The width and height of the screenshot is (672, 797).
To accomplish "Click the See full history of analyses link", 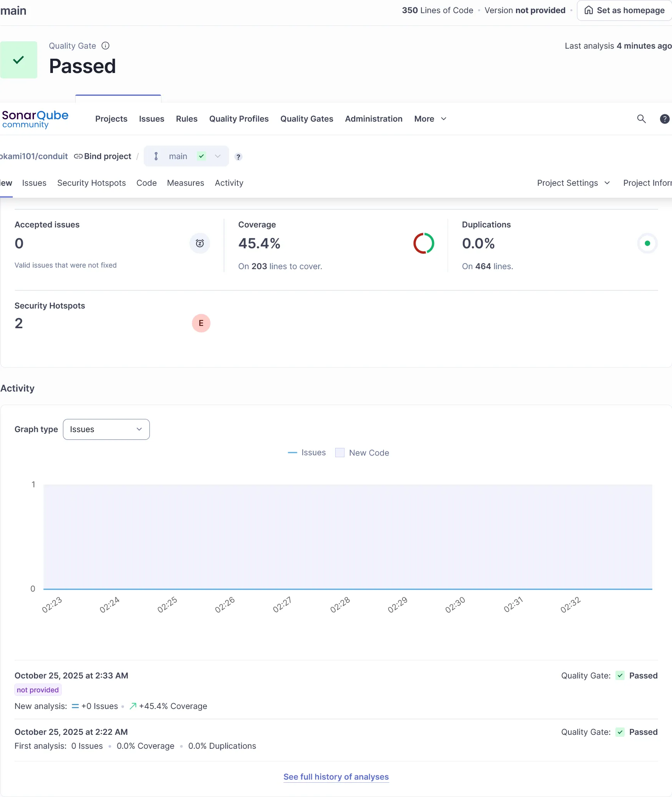I will pos(336,777).
